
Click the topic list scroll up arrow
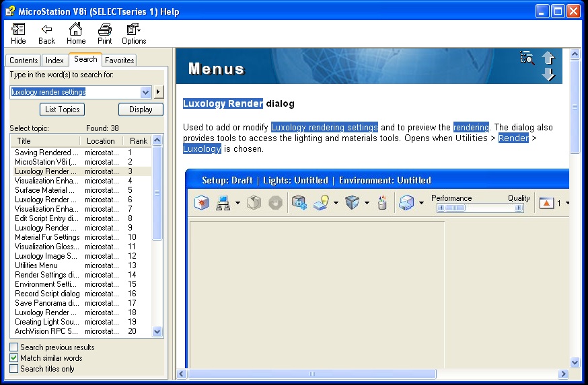point(157,141)
